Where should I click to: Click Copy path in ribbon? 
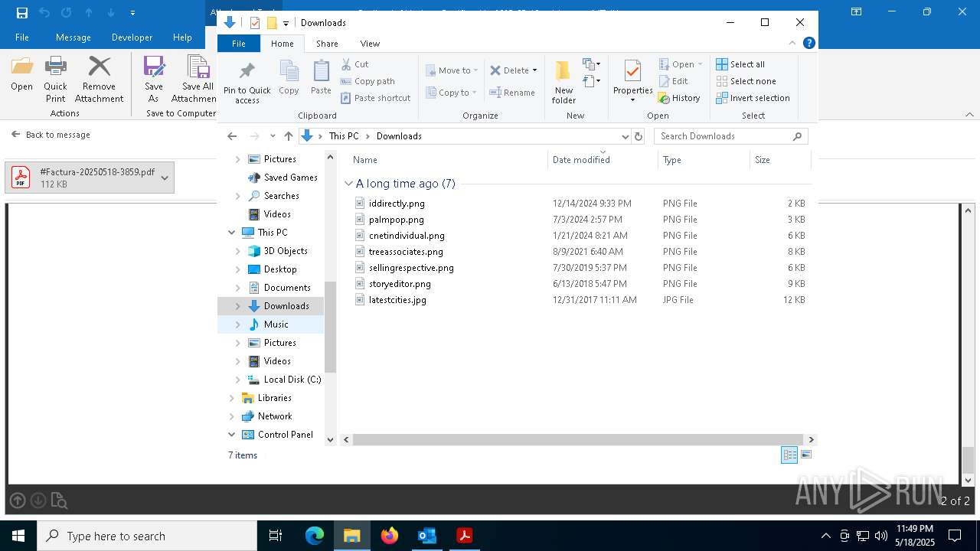(367, 81)
